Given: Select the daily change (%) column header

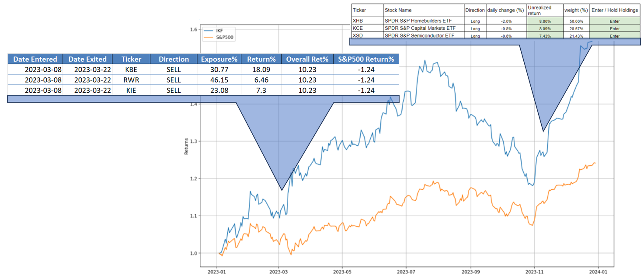Looking at the screenshot, I should (506, 10).
